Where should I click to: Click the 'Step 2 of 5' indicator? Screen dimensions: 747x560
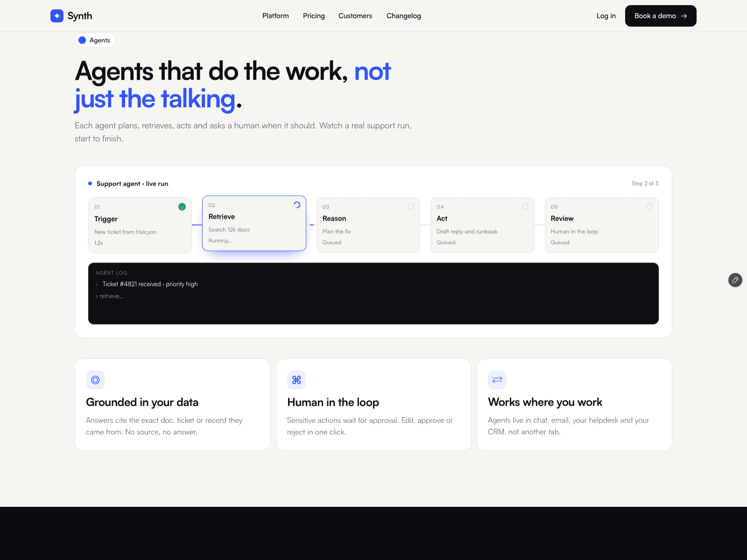(x=645, y=183)
